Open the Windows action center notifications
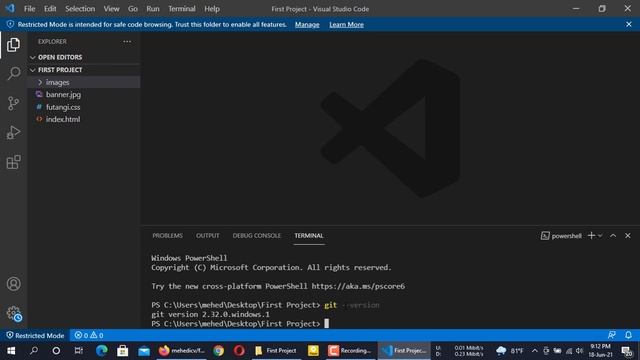This screenshot has height=360, width=640. coord(627,351)
